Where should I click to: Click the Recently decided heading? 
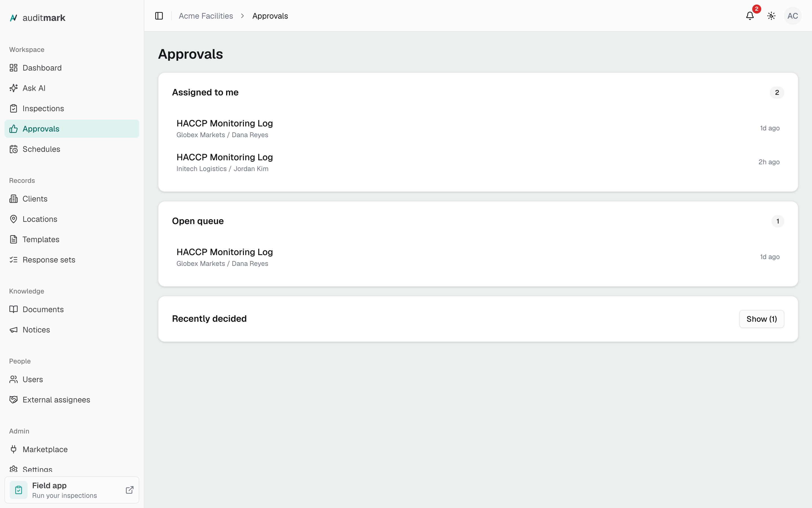pos(209,319)
